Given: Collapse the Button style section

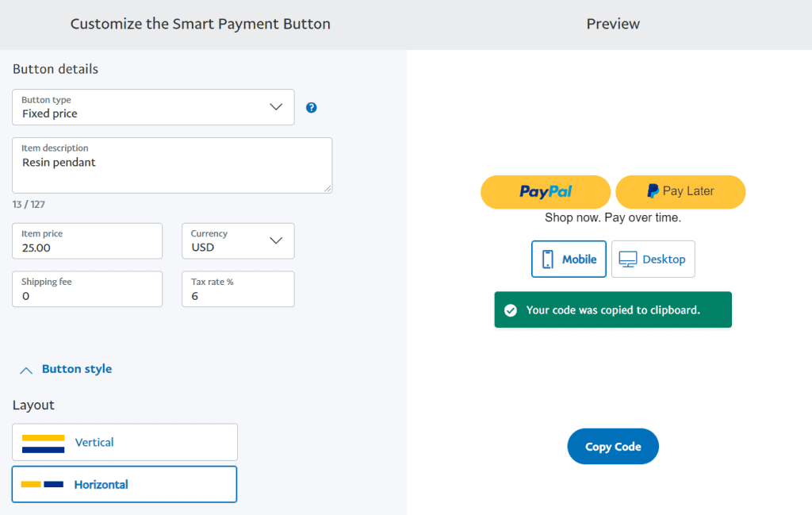Looking at the screenshot, I should [x=25, y=369].
